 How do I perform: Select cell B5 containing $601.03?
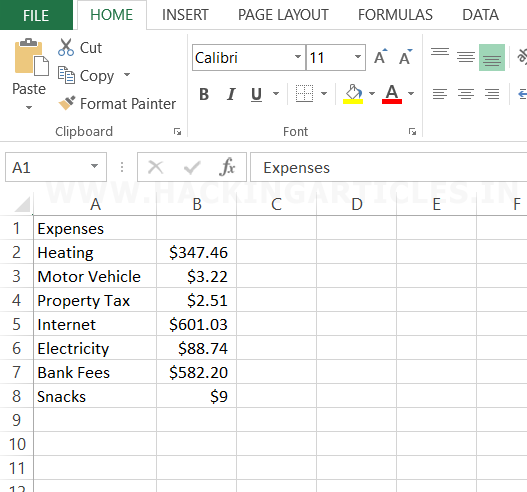click(197, 324)
